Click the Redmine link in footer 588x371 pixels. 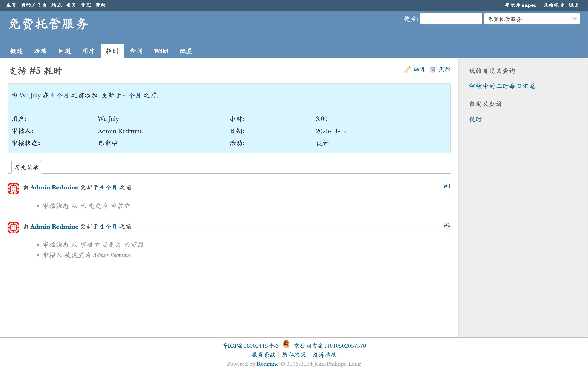267,364
